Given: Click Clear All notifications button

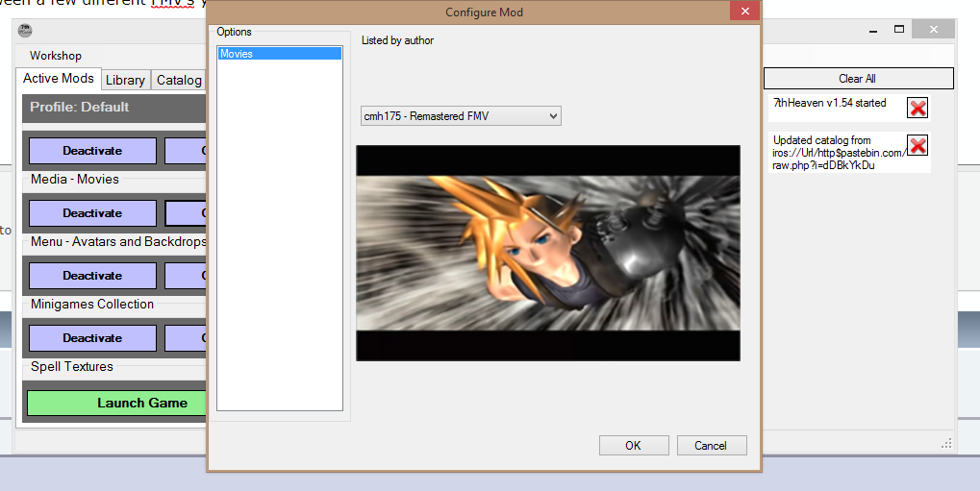Looking at the screenshot, I should (858, 79).
